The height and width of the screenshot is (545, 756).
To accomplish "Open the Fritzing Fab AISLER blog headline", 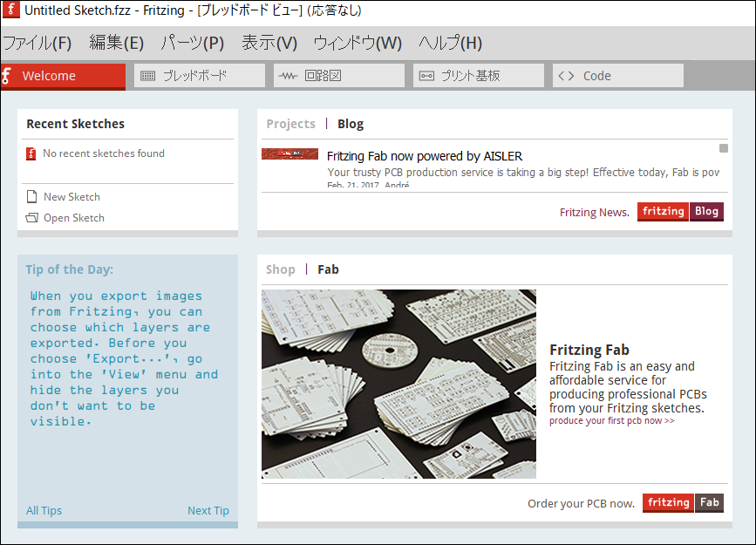I will pos(425,156).
